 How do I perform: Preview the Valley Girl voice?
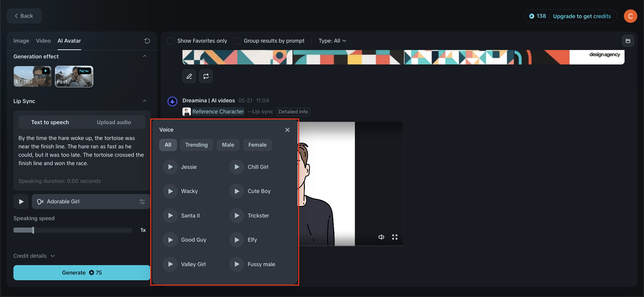point(170,264)
